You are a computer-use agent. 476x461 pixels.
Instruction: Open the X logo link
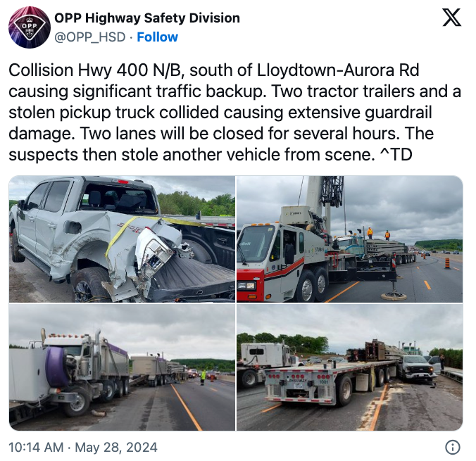point(451,18)
